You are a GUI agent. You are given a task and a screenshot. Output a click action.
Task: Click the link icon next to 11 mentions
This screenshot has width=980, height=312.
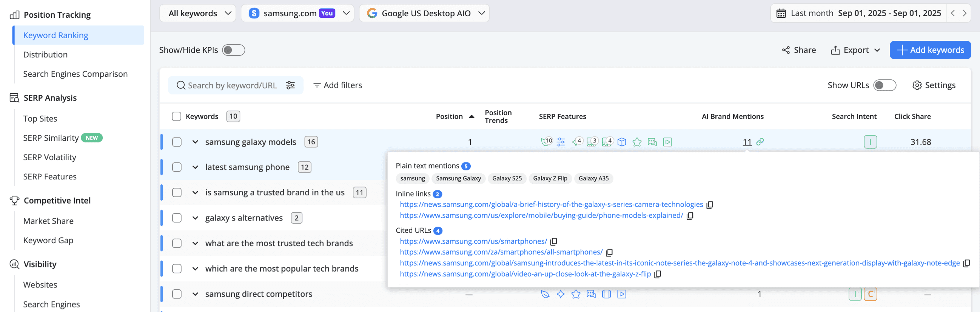(x=760, y=142)
